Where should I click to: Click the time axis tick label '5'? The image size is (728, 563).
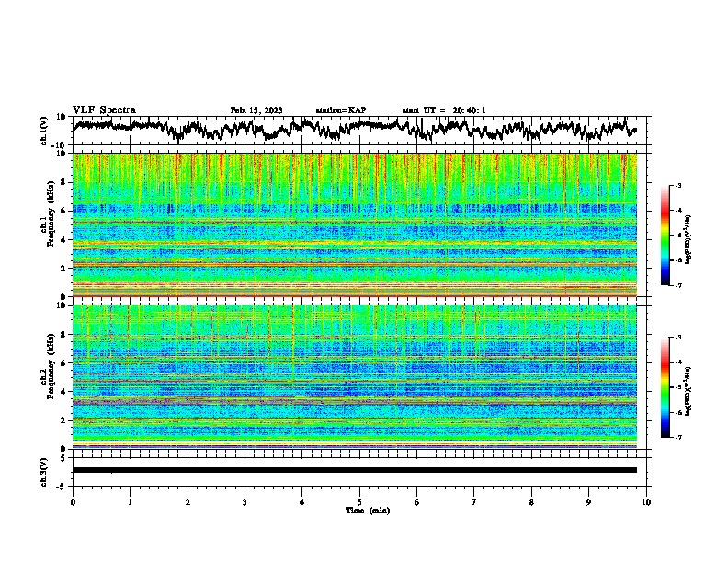359,502
